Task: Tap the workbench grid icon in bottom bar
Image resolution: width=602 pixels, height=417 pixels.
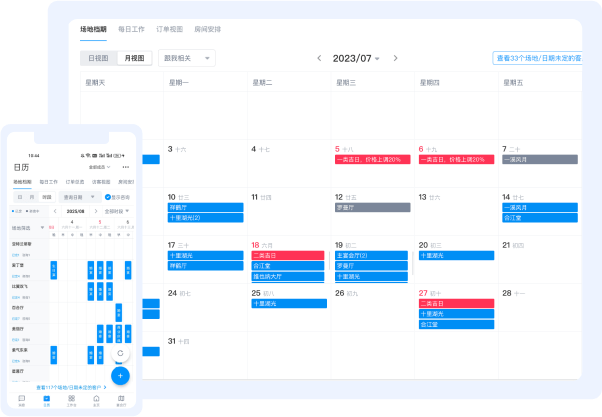Action: [x=71, y=399]
